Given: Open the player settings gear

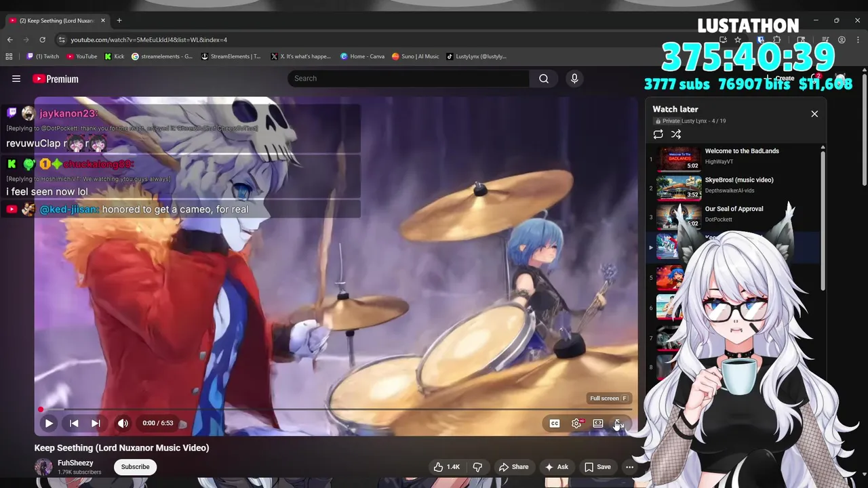Looking at the screenshot, I should [x=576, y=423].
